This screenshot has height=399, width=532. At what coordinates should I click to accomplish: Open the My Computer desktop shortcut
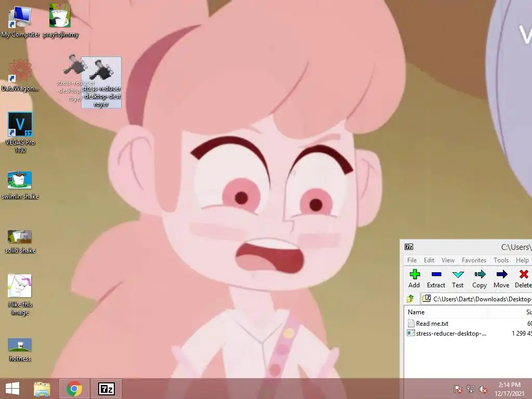20,21
